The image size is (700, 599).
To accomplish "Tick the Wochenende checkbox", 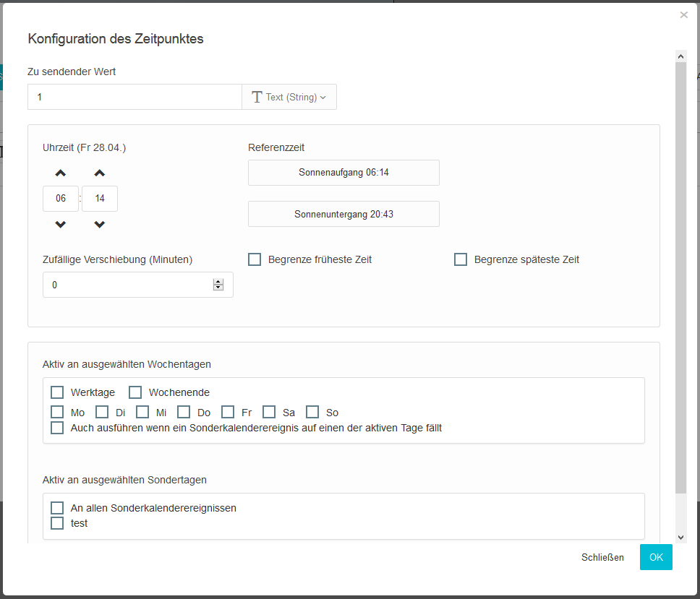I will (x=135, y=392).
